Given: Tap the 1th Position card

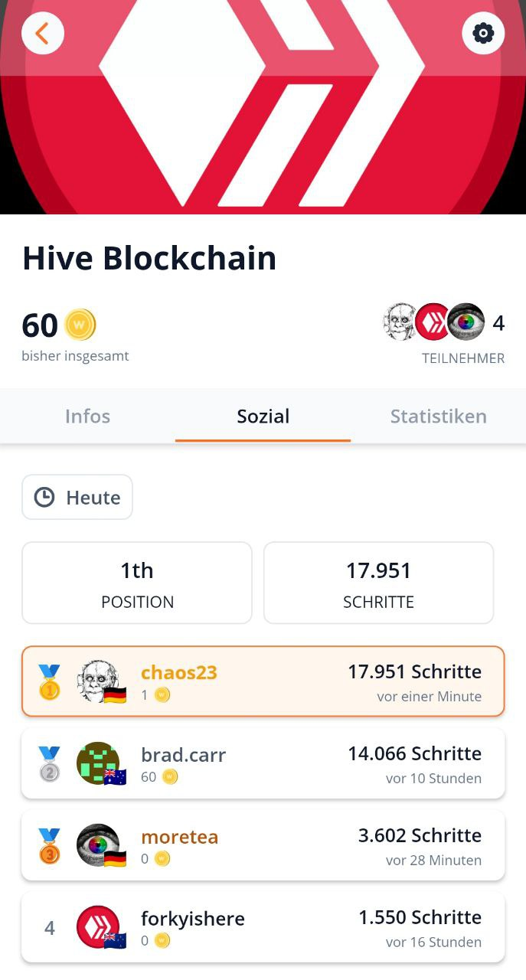Looking at the screenshot, I should pyautogui.click(x=137, y=583).
